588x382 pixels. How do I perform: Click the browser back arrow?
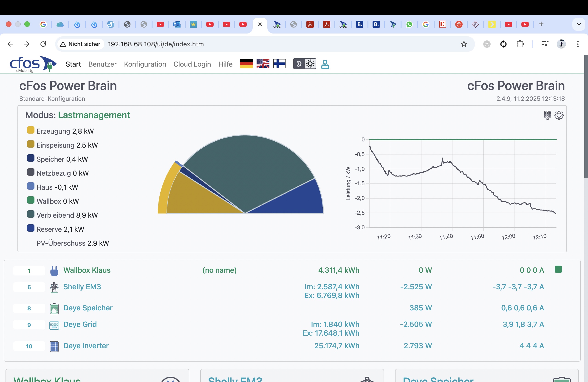10,44
